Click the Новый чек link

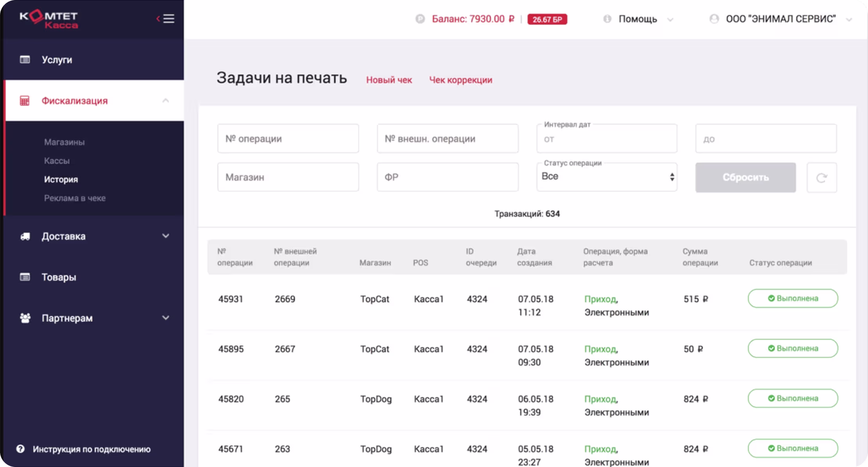(x=389, y=80)
